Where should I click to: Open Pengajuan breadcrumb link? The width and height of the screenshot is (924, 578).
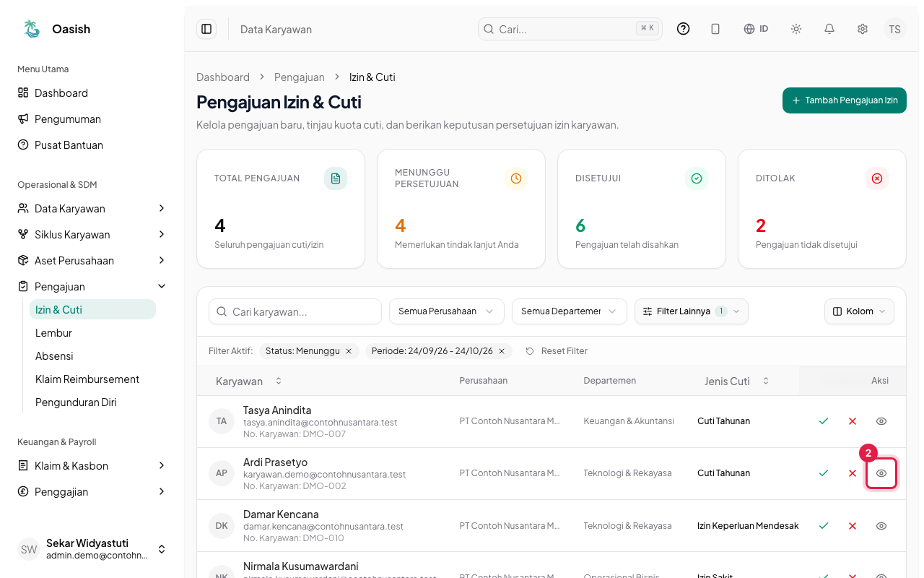[x=300, y=77]
